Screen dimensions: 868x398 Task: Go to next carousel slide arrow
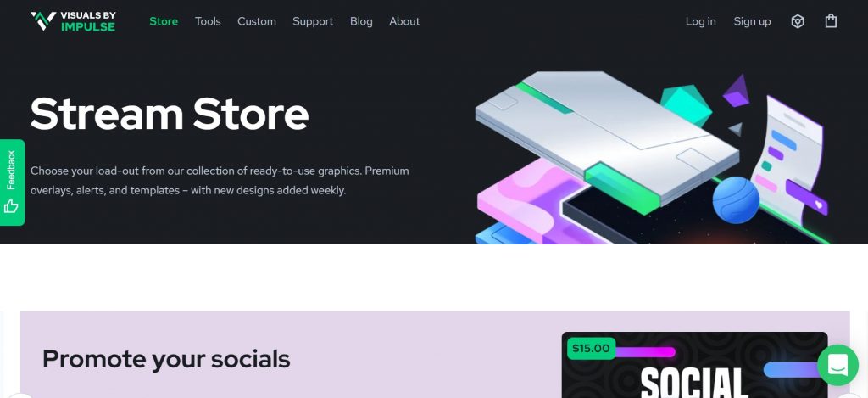pyautogui.click(x=847, y=395)
